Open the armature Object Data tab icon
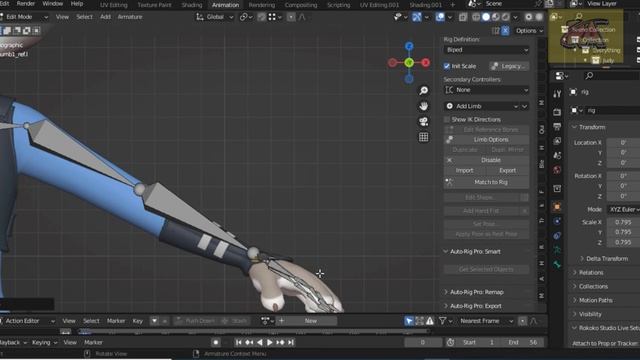This screenshot has width=640, height=360. tap(557, 250)
